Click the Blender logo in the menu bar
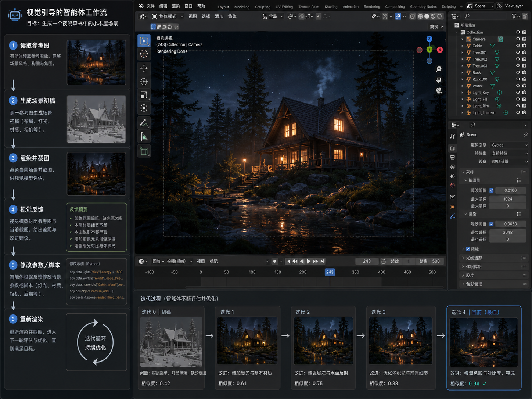This screenshot has height=399, width=532. click(x=141, y=6)
